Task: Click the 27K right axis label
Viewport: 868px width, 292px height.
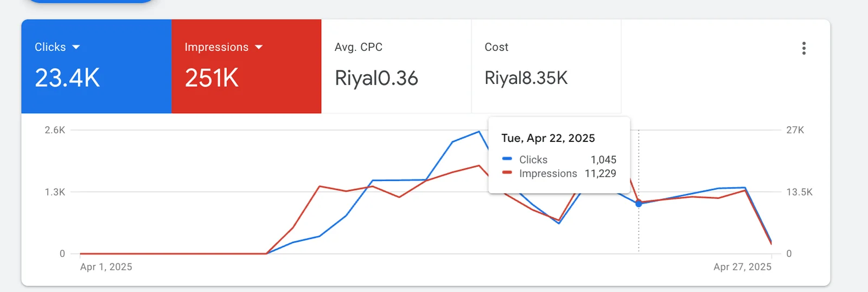Action: click(x=795, y=130)
